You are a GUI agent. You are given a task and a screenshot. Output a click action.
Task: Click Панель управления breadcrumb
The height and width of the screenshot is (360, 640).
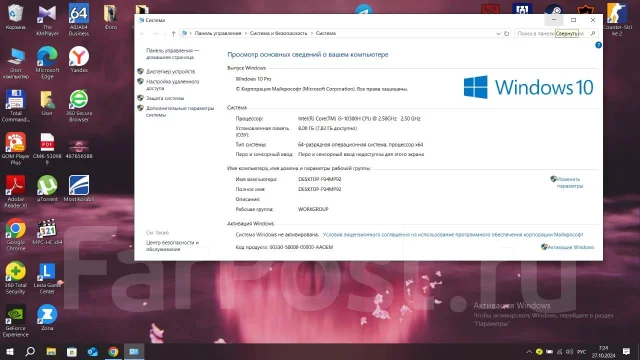pyautogui.click(x=218, y=33)
